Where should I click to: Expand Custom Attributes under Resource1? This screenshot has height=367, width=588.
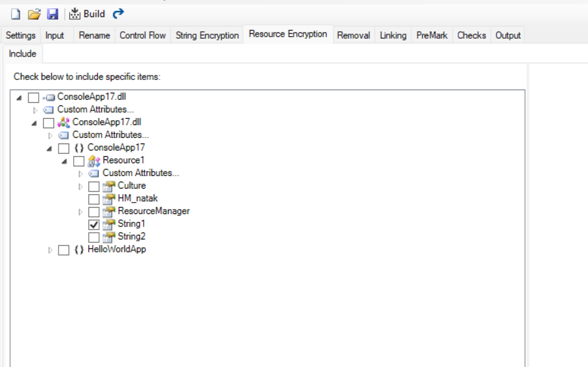click(80, 174)
